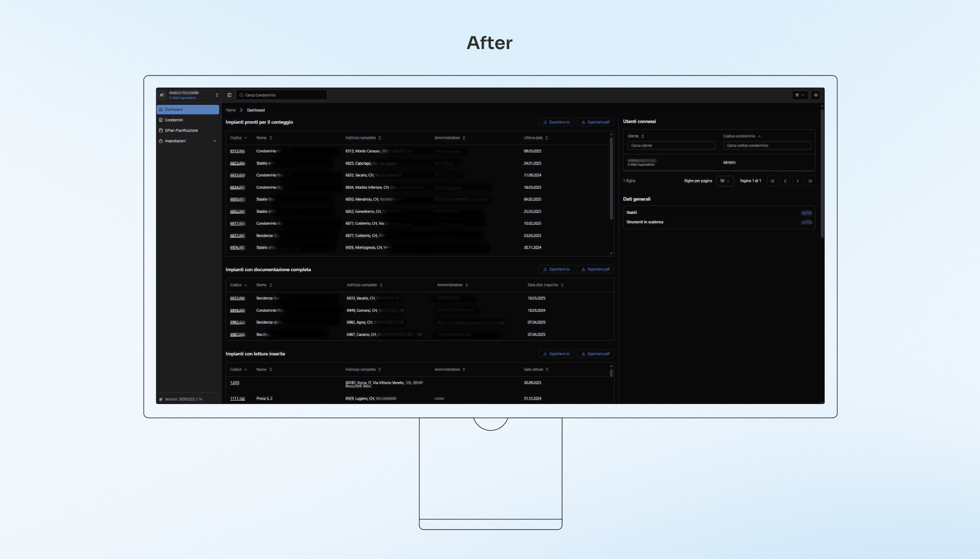
Task: Click the Cerca Condominio search field
Action: coord(282,95)
